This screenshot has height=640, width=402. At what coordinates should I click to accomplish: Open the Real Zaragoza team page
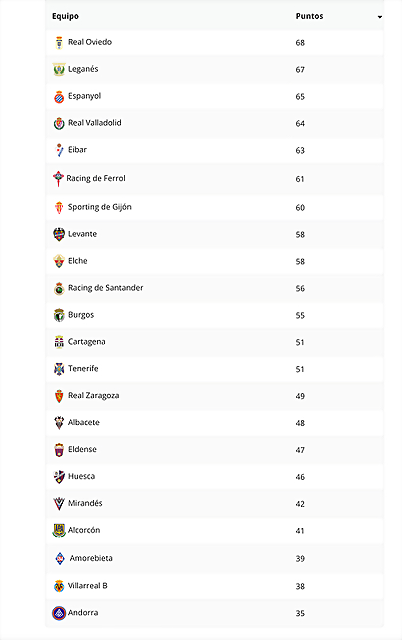pyautogui.click(x=93, y=396)
